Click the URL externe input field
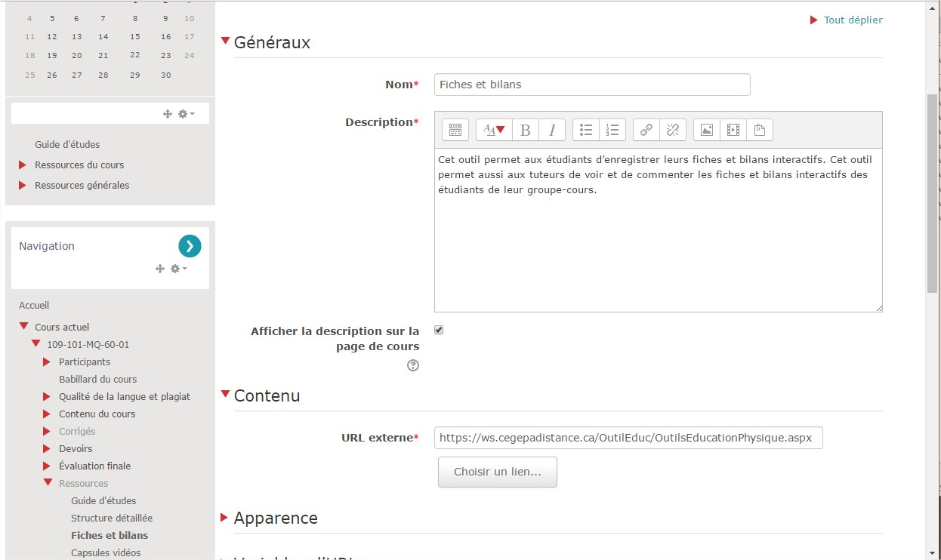This screenshot has width=941, height=560. point(628,438)
